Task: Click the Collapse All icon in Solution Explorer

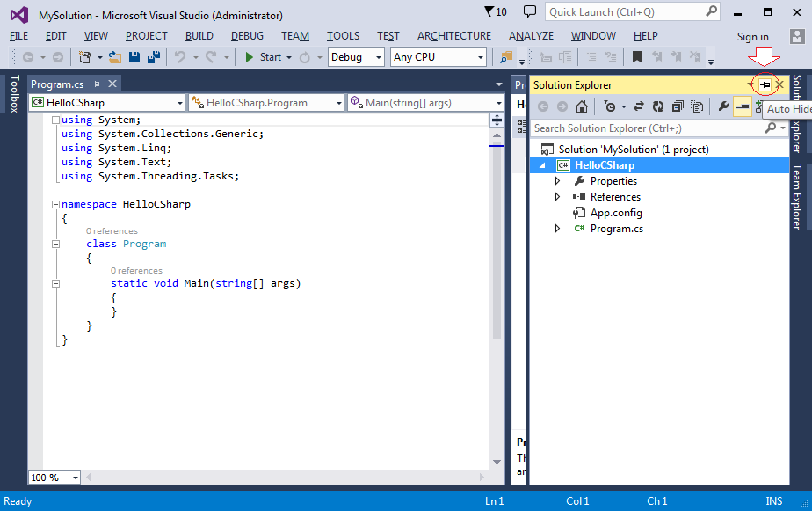Action: [x=678, y=106]
